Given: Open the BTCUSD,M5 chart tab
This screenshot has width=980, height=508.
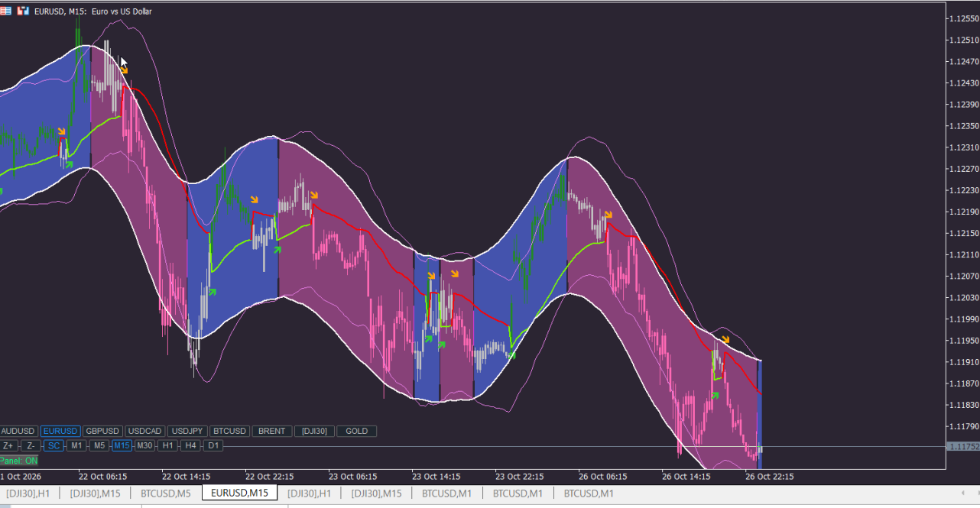Looking at the screenshot, I should coord(165,493).
